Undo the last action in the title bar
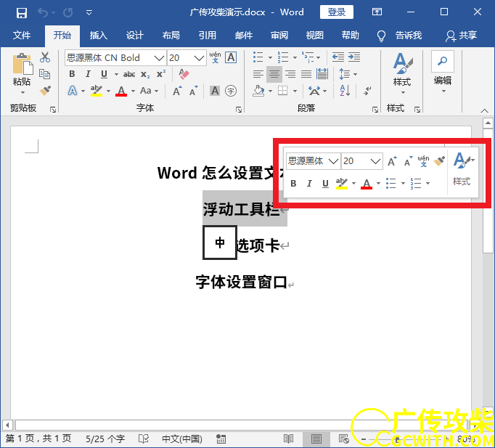 click(43, 12)
